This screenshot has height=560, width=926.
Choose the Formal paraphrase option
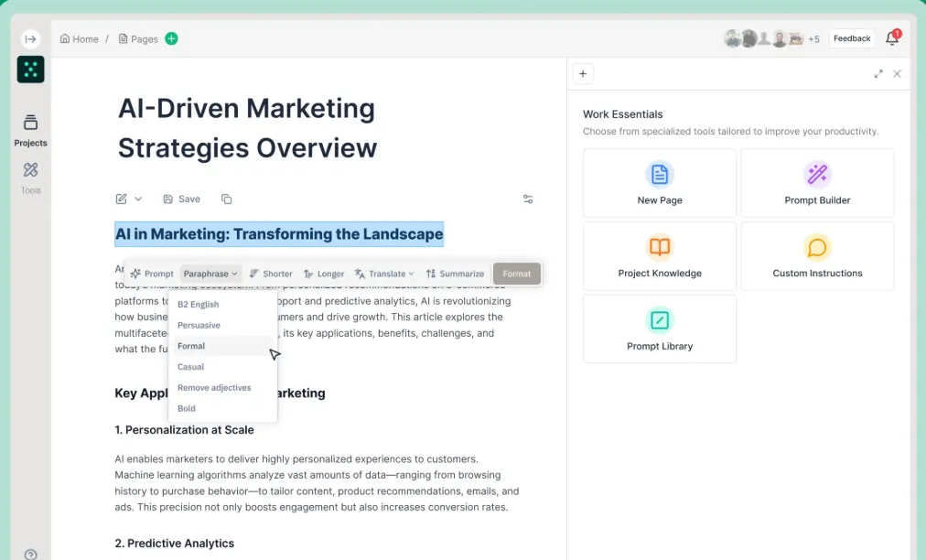(222, 346)
